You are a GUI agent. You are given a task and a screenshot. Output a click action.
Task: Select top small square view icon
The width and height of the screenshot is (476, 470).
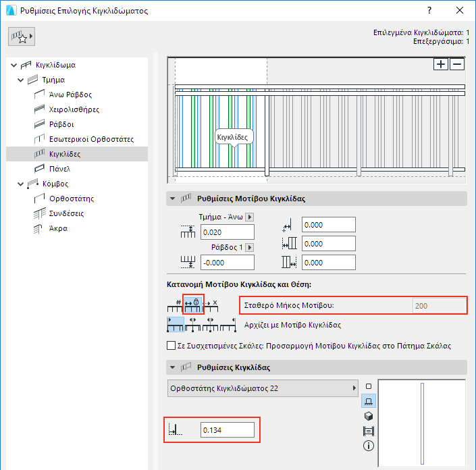click(369, 386)
